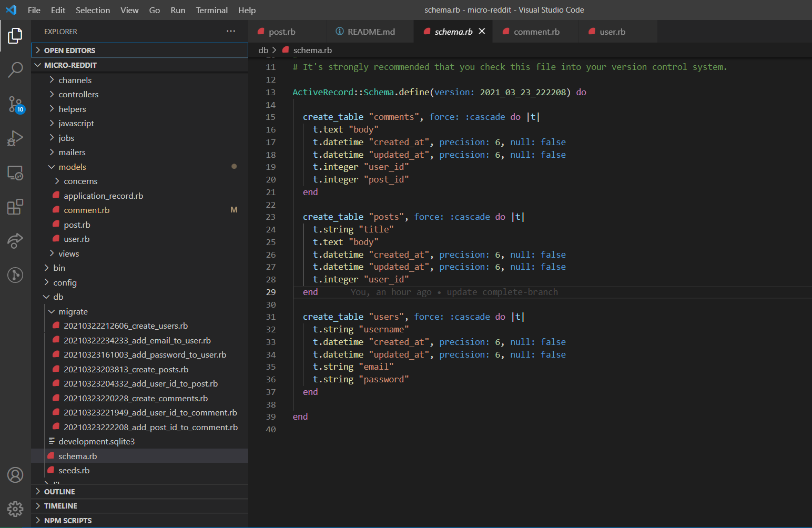Click the db breadcrumb segment
This screenshot has width=812, height=528.
point(263,50)
